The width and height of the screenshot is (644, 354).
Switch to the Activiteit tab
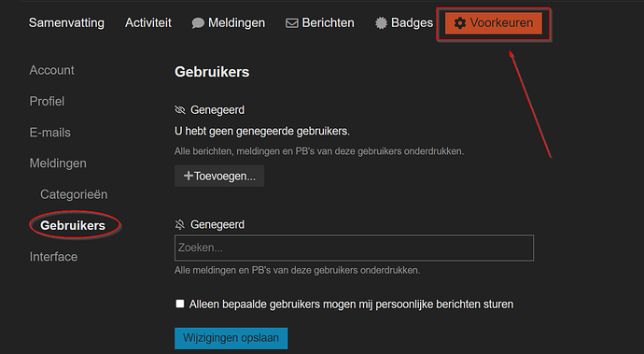[x=148, y=22]
